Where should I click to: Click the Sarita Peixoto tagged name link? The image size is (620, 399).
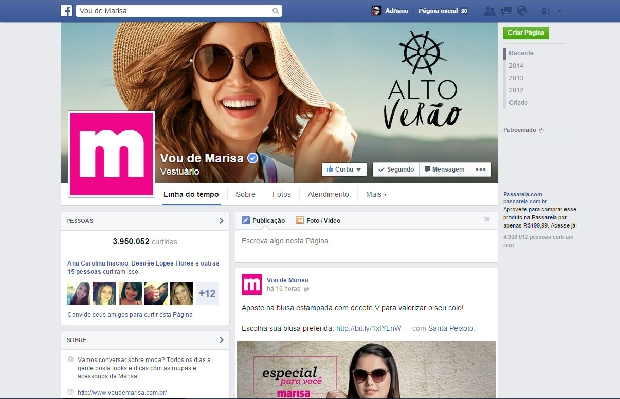tap(450, 328)
